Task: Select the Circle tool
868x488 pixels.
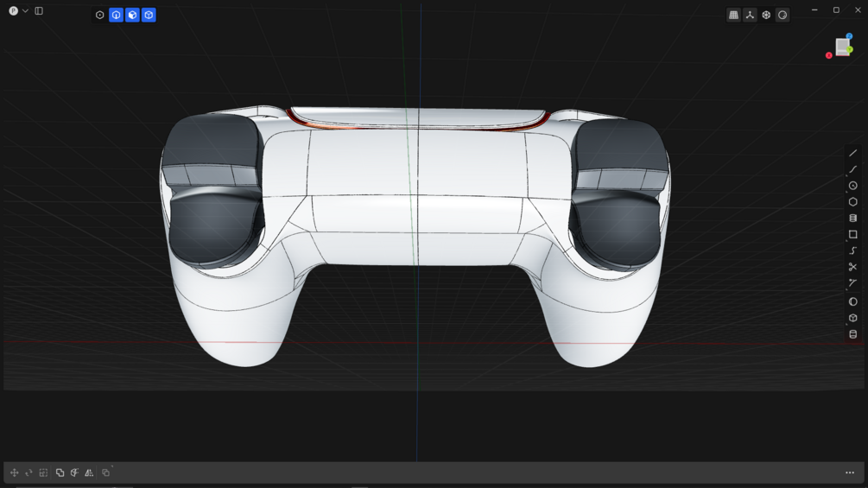Action: (853, 186)
